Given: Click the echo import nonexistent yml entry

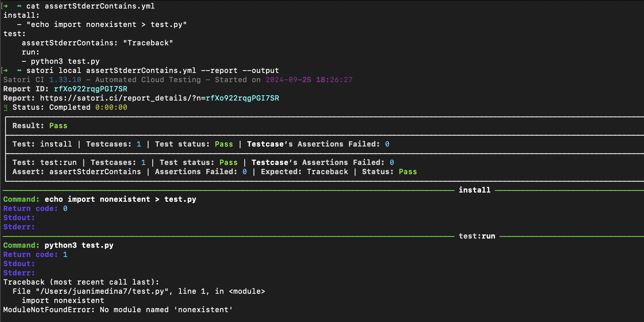Looking at the screenshot, I should click(102, 25).
